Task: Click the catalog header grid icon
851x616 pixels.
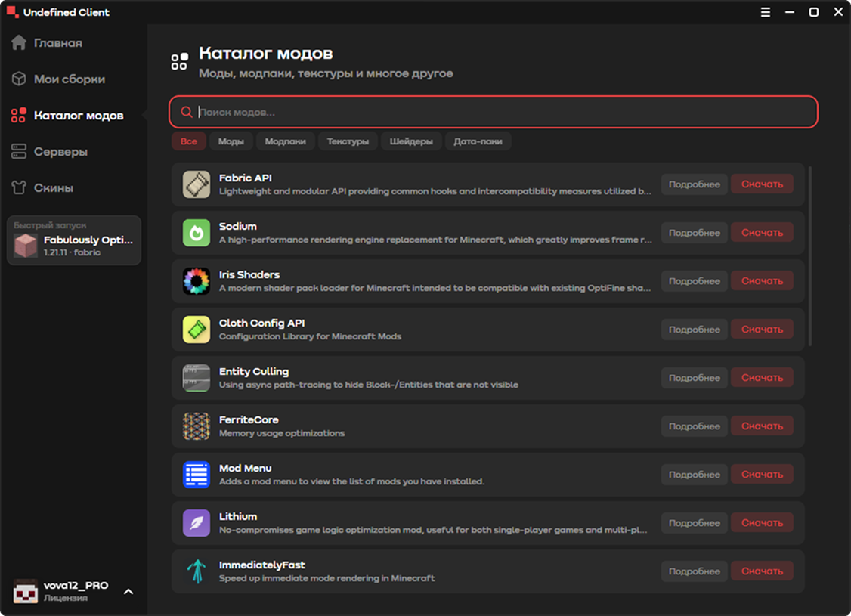Action: pyautogui.click(x=180, y=61)
